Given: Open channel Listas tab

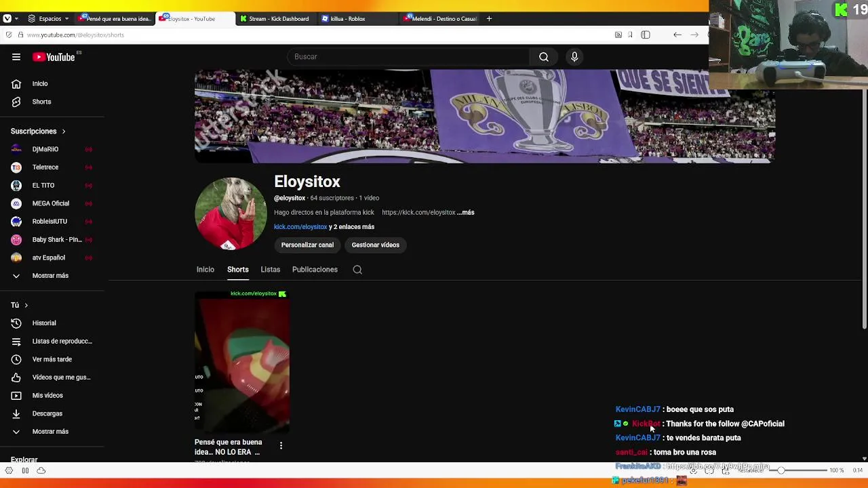Looking at the screenshot, I should coord(270,270).
